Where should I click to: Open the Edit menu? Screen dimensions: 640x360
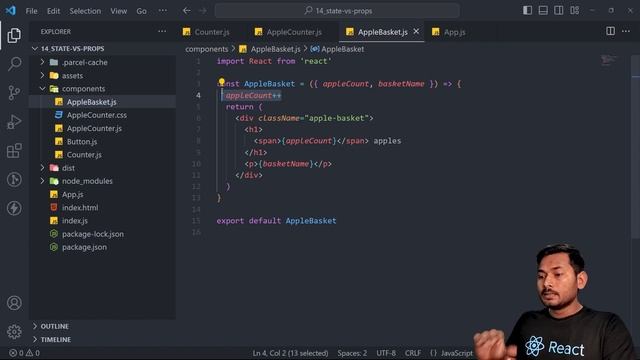coord(53,11)
